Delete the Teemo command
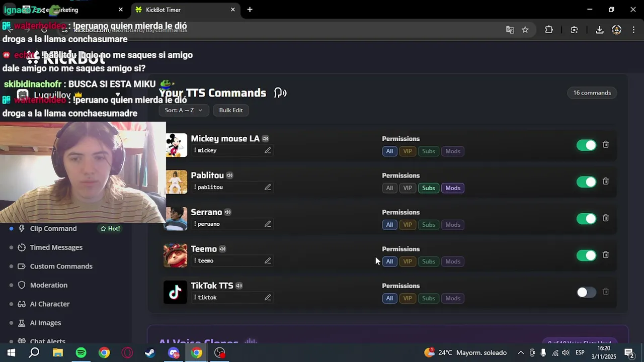The width and height of the screenshot is (644, 362). [x=606, y=255]
